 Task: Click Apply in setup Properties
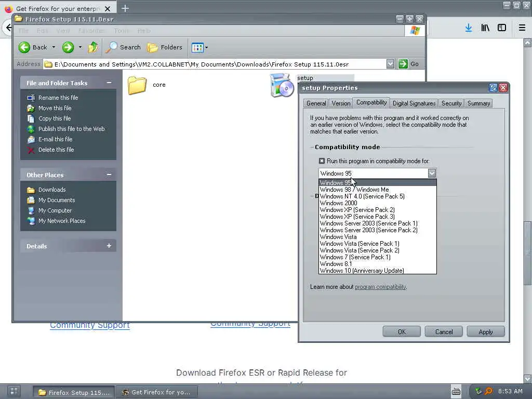pyautogui.click(x=486, y=332)
